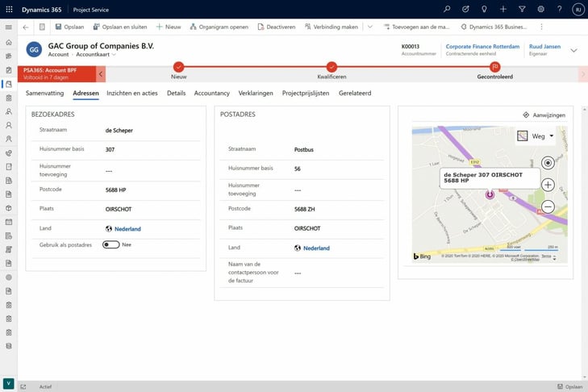This screenshot has height=392, width=588.
Task: Open the settings gear icon
Action: (x=540, y=9)
